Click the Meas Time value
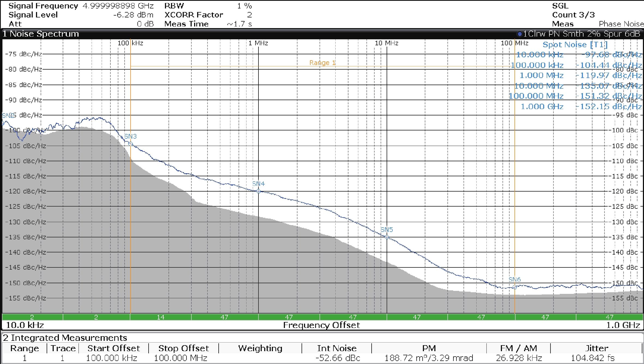Image resolution: width=644 pixels, height=364 pixels. (x=239, y=24)
